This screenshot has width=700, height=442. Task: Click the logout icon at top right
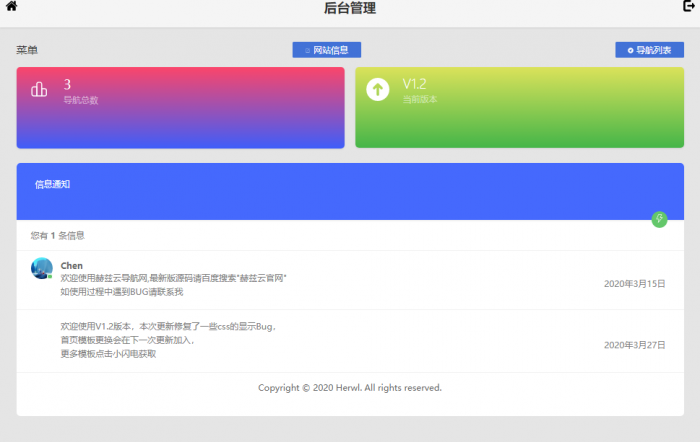pyautogui.click(x=688, y=7)
